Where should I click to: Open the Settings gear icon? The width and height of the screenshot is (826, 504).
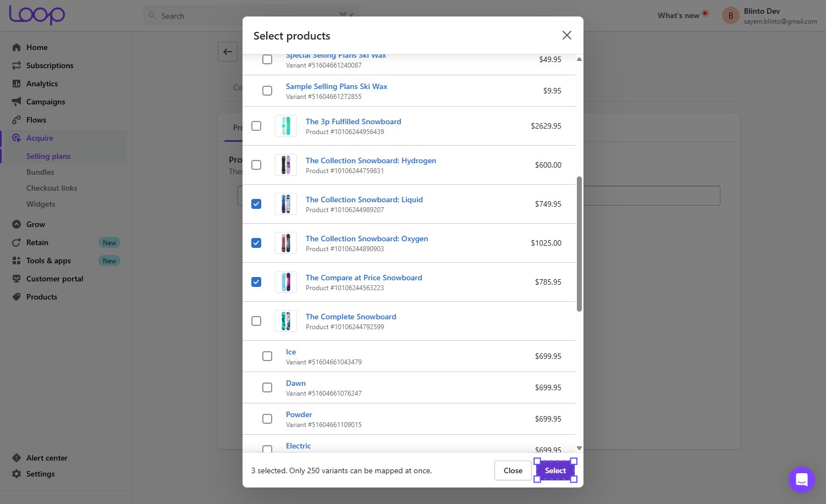coord(16,474)
